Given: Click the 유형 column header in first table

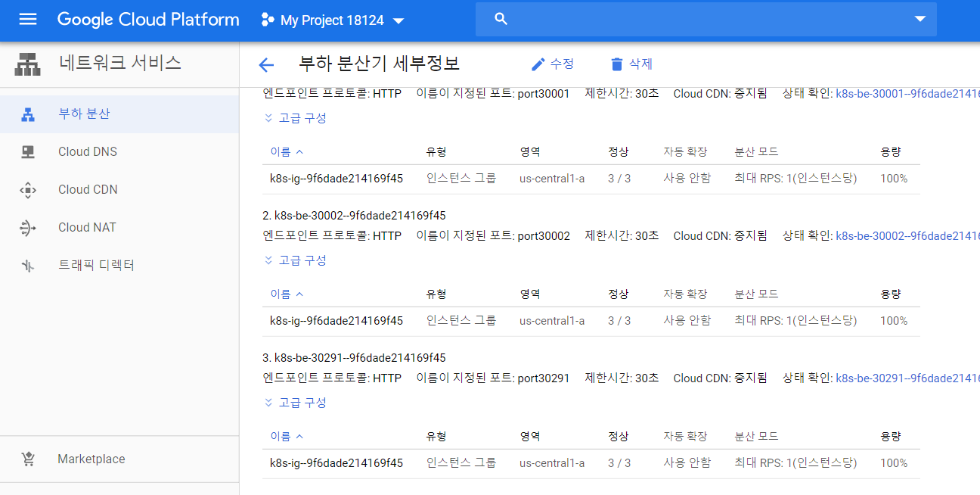Looking at the screenshot, I should [436, 151].
